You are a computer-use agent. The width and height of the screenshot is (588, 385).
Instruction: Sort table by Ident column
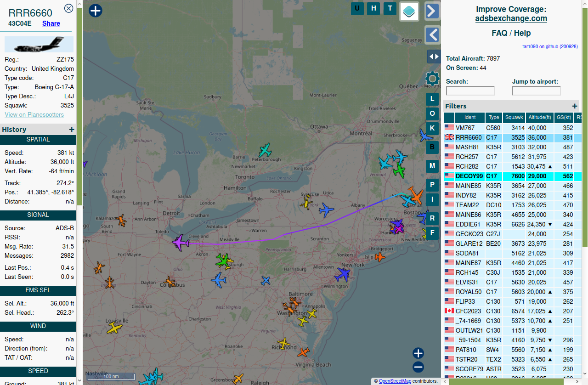point(470,118)
